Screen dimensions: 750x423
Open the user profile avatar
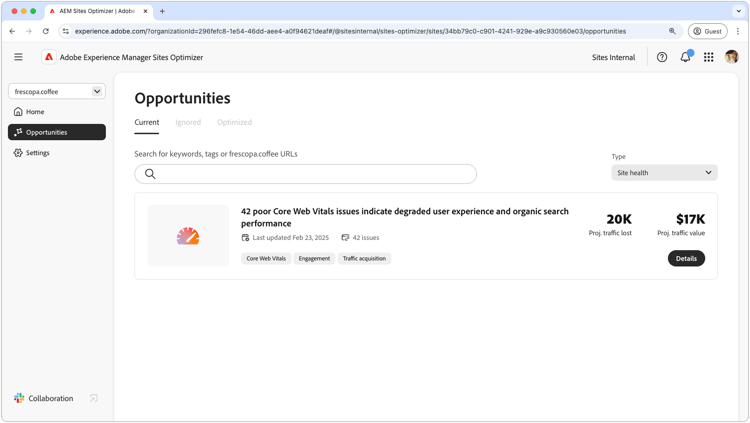731,57
